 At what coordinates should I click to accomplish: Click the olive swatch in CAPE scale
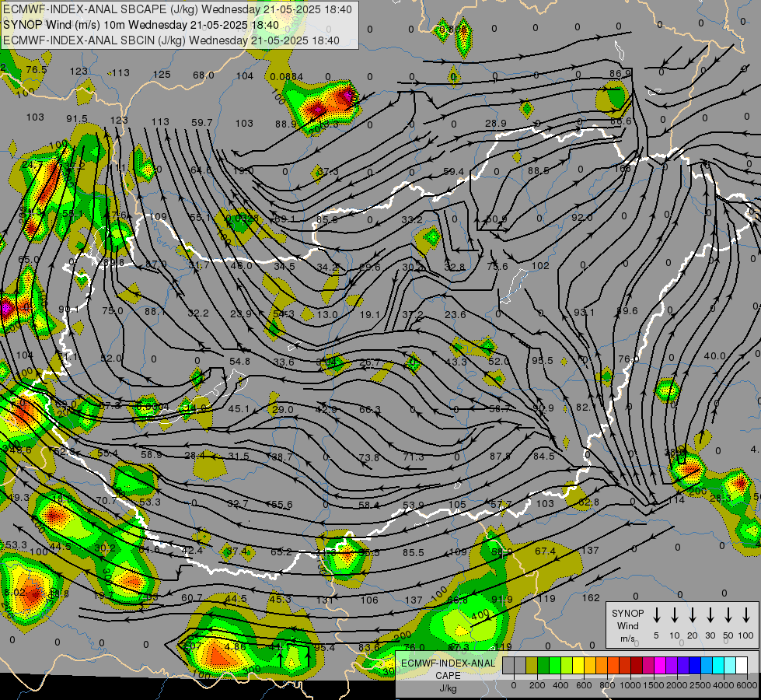tap(532, 666)
